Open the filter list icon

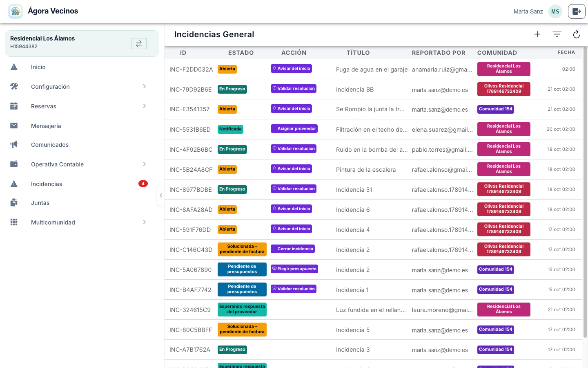click(x=557, y=34)
